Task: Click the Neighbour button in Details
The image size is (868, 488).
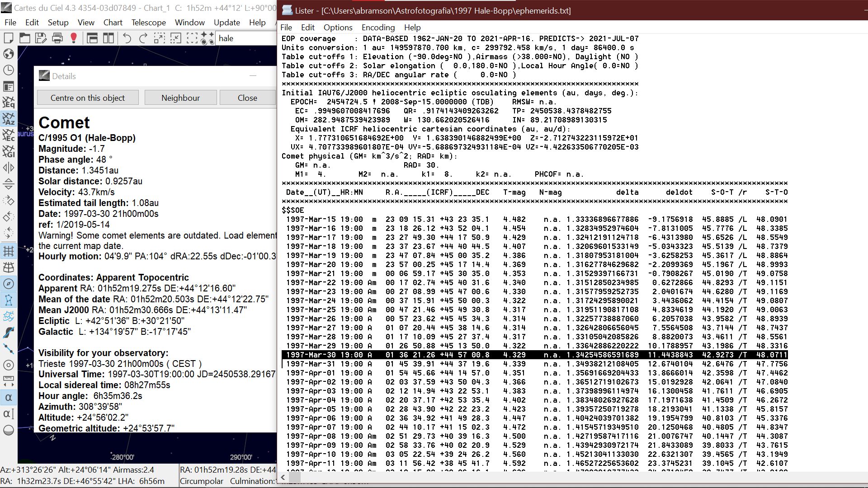Action: point(180,98)
